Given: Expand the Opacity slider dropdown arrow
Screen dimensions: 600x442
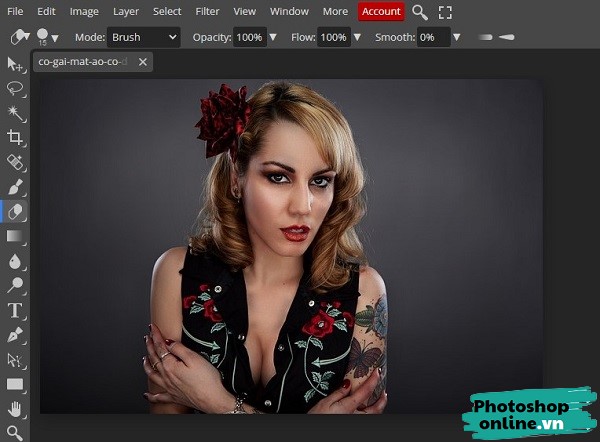Looking at the screenshot, I should click(x=273, y=37).
